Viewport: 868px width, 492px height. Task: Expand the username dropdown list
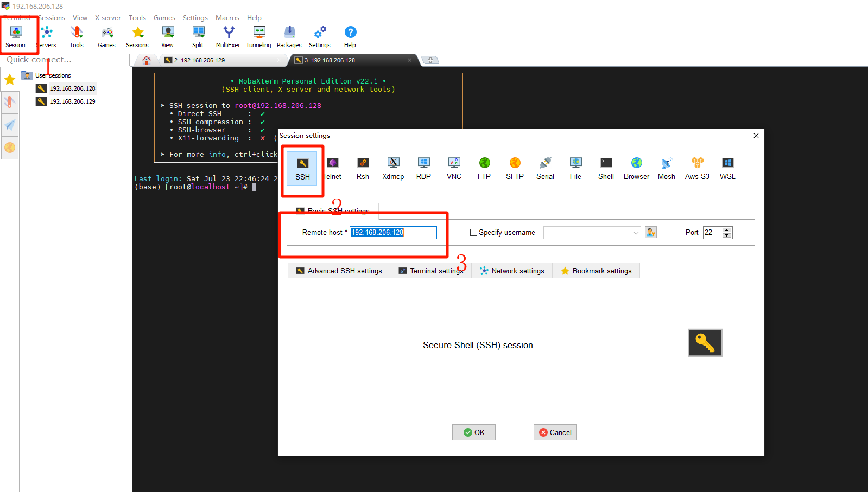[636, 233]
